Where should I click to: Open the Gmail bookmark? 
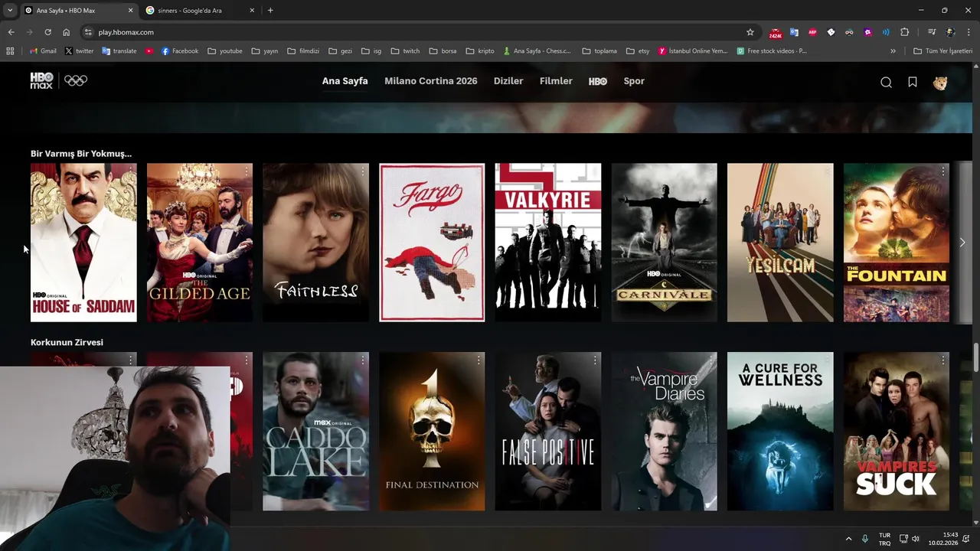(43, 51)
